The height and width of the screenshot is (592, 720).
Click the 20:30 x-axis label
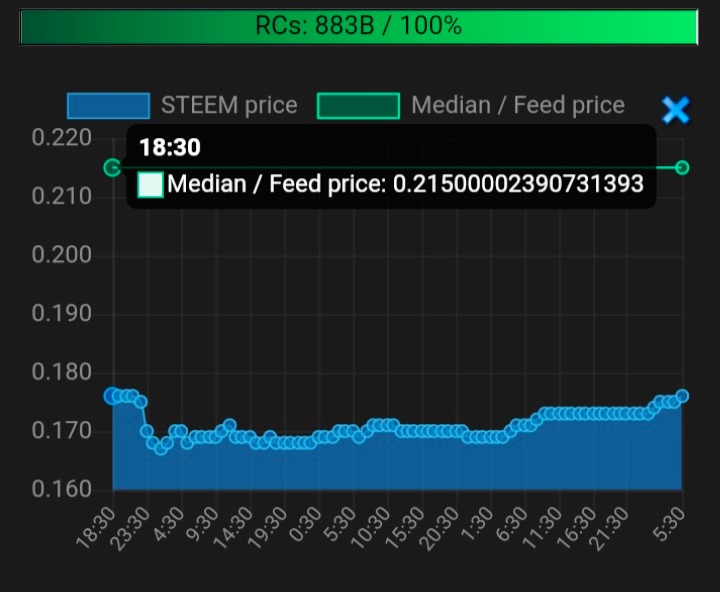coord(439,528)
